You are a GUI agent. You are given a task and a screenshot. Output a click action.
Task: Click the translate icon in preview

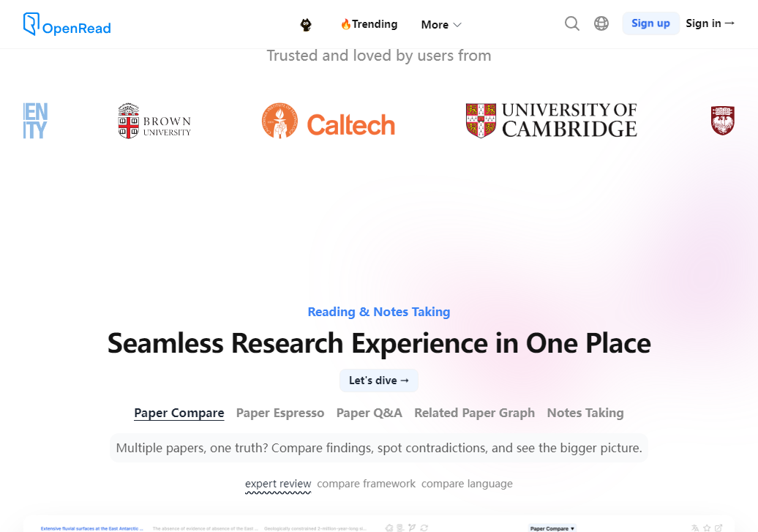[x=695, y=528]
